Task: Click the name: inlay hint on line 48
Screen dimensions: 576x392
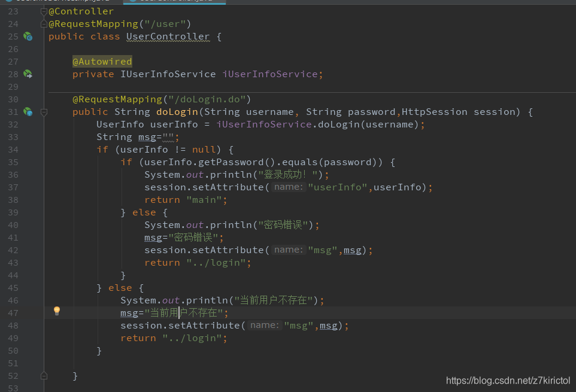Action: pos(265,326)
